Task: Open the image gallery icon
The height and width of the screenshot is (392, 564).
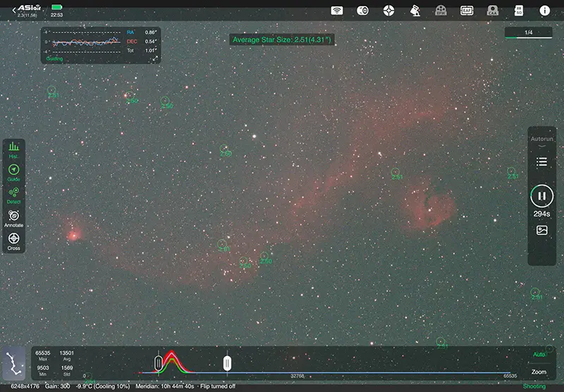Action: [x=541, y=230]
